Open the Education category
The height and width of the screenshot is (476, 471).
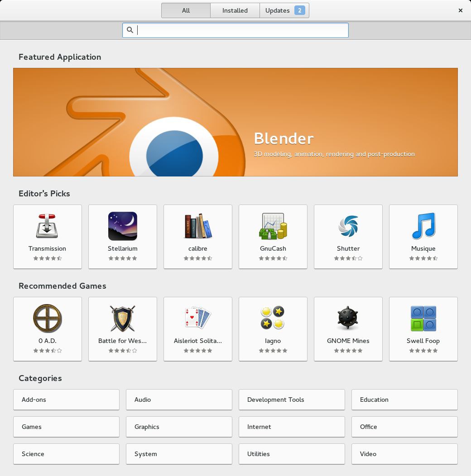[404, 400]
